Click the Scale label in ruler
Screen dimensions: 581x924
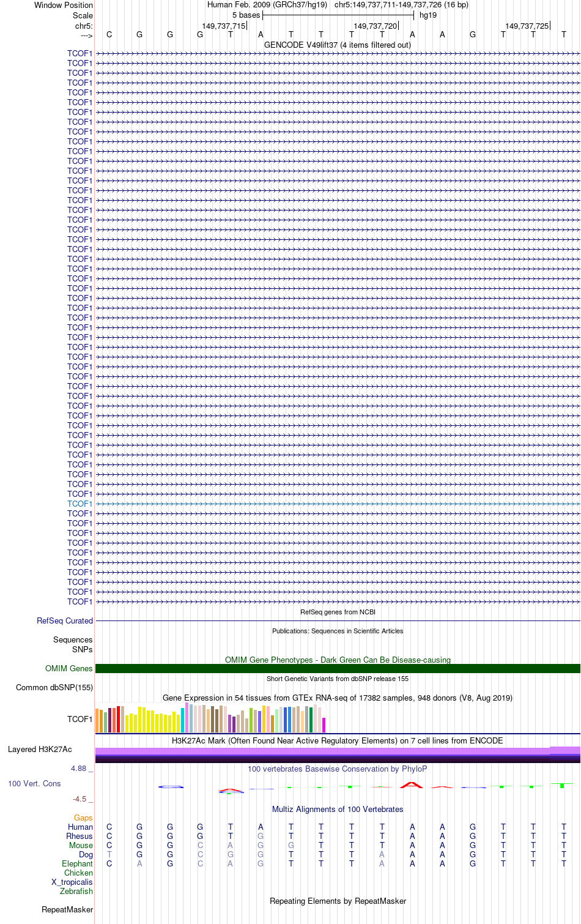coord(83,15)
